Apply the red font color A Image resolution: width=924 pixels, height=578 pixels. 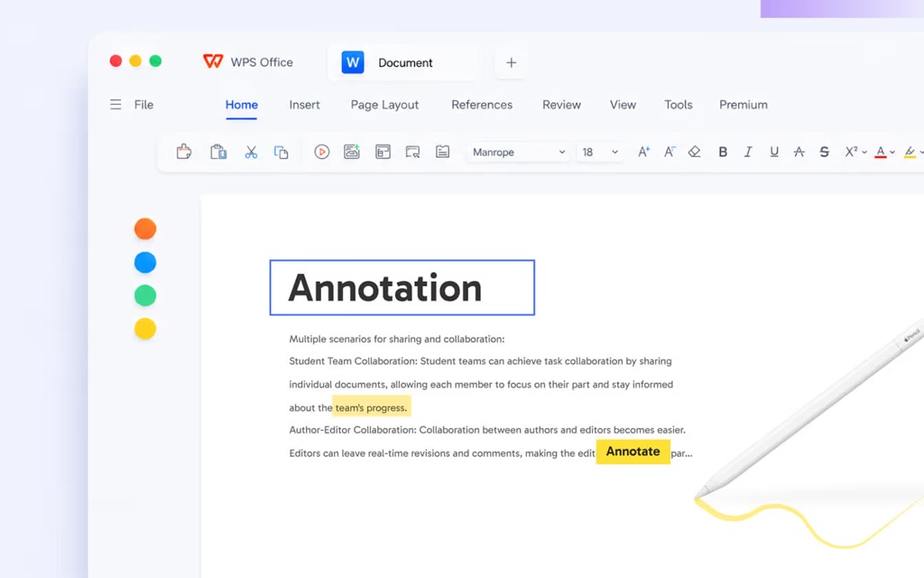pyautogui.click(x=881, y=152)
